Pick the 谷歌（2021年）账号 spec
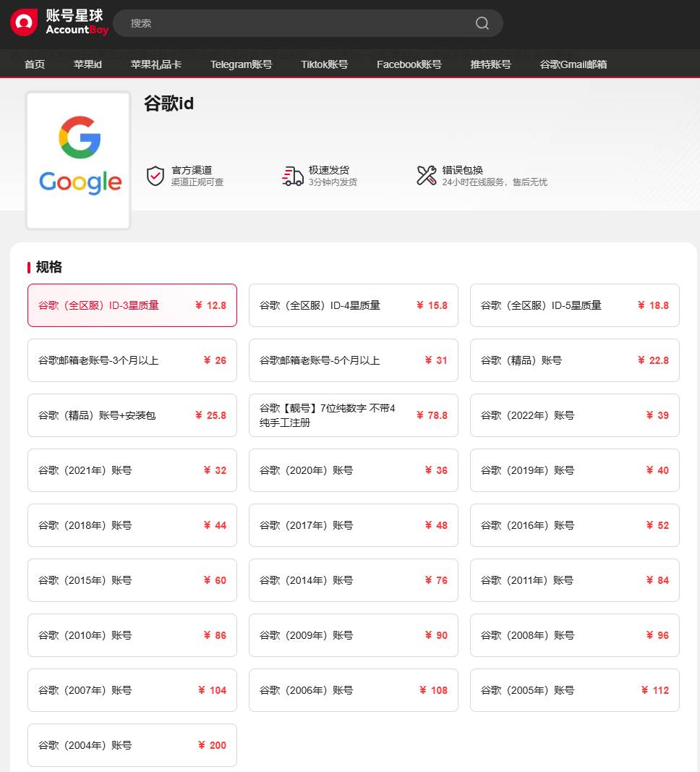This screenshot has height=772, width=700. [x=132, y=470]
